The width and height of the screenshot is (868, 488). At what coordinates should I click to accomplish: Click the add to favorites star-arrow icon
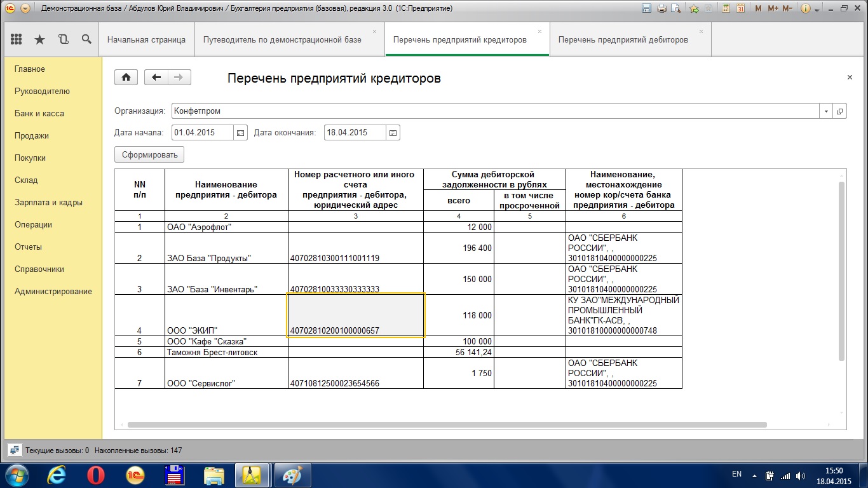[694, 9]
